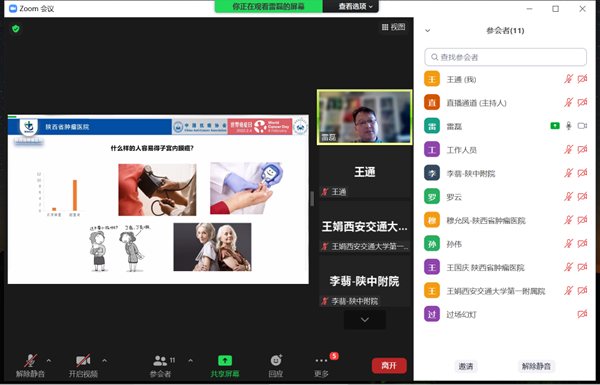
Task: Select participant 过场幻灯 in the list
Action: [x=505, y=314]
